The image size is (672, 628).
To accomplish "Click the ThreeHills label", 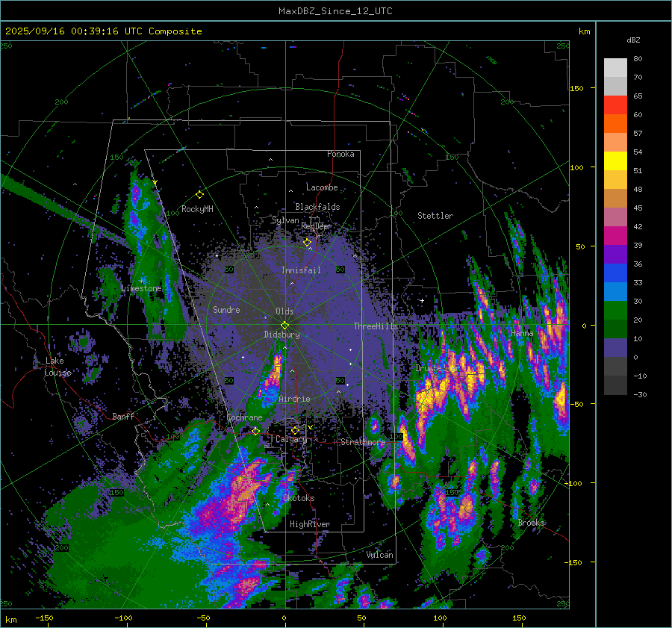I will point(376,326).
